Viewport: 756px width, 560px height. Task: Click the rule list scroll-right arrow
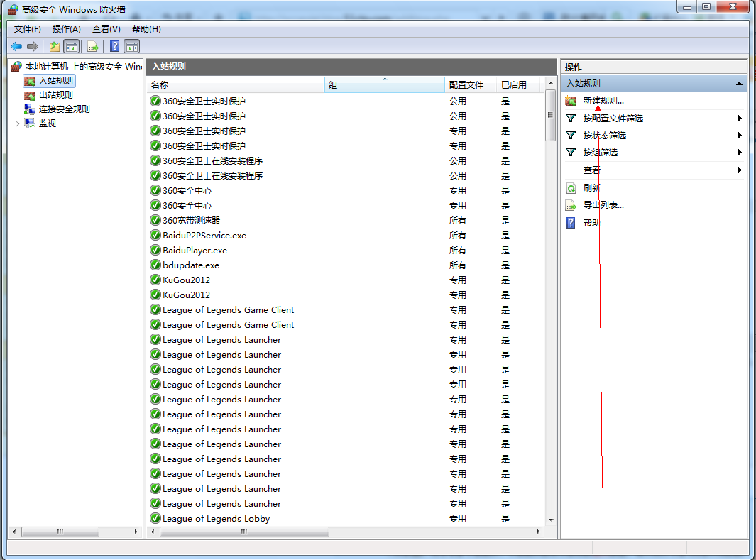[539, 532]
